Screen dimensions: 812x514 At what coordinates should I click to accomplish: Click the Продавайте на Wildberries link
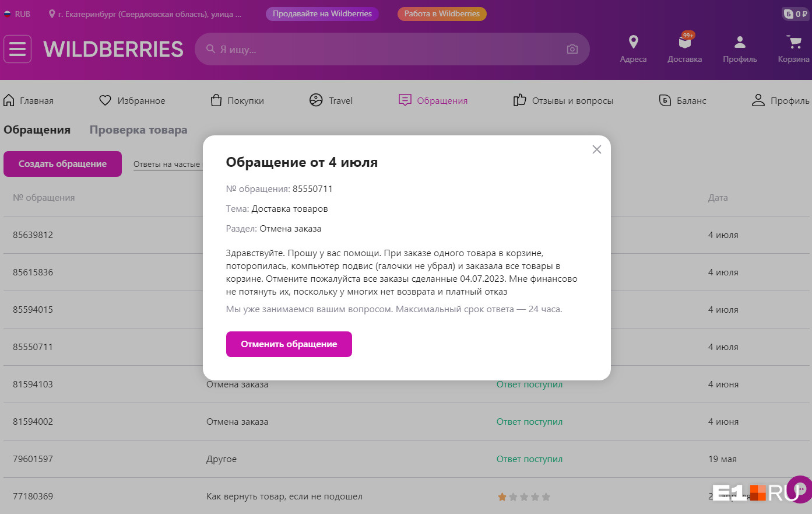click(322, 13)
